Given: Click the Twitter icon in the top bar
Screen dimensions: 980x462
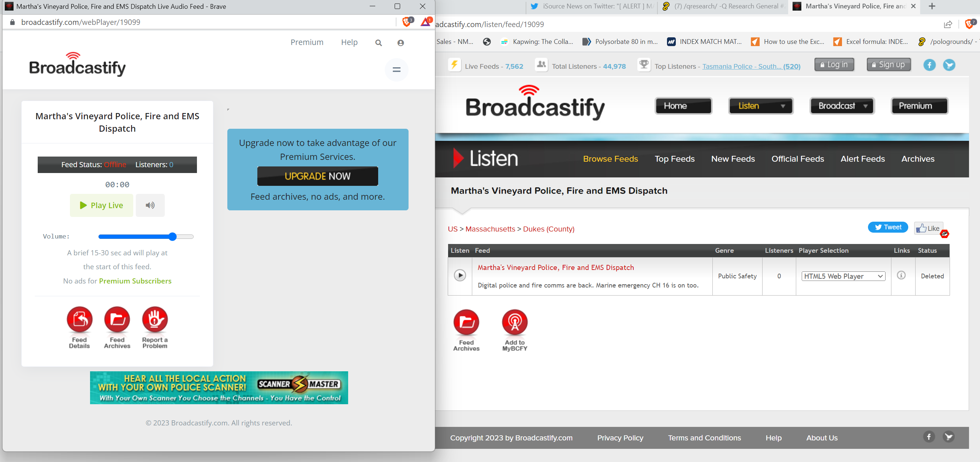Looking at the screenshot, I should click(949, 65).
